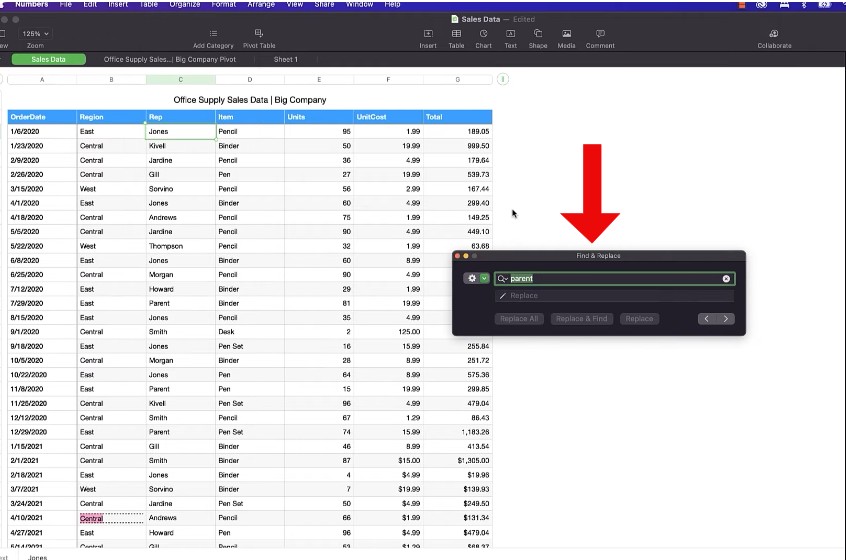Open the Format menu
This screenshot has width=846, height=560.
point(223,4)
